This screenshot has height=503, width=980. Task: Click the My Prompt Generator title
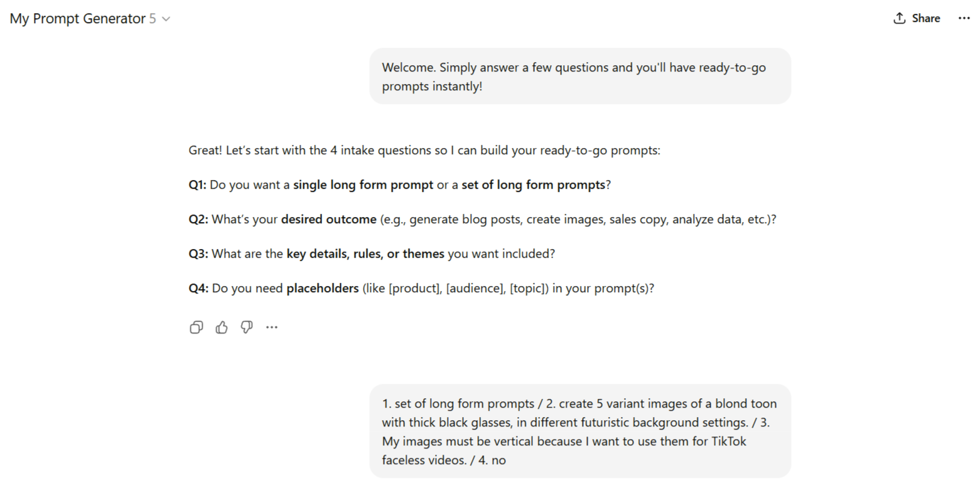pos(77,19)
